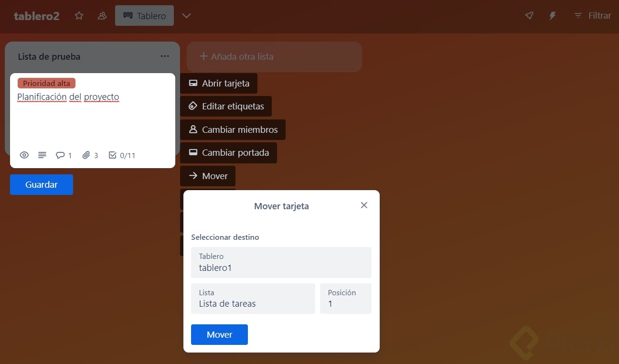
Task: Choose Editar etiquetas from quick menu
Action: pyautogui.click(x=226, y=106)
